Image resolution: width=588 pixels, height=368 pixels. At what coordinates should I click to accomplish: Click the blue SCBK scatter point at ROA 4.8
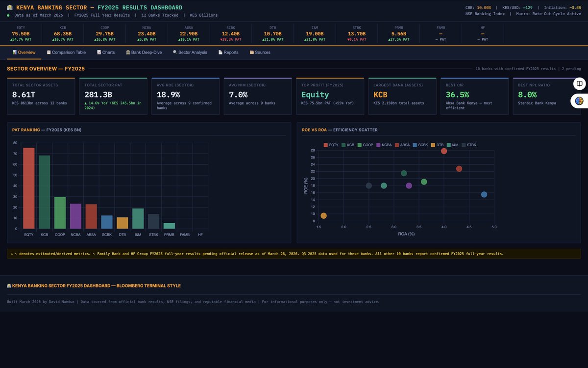pos(484,195)
